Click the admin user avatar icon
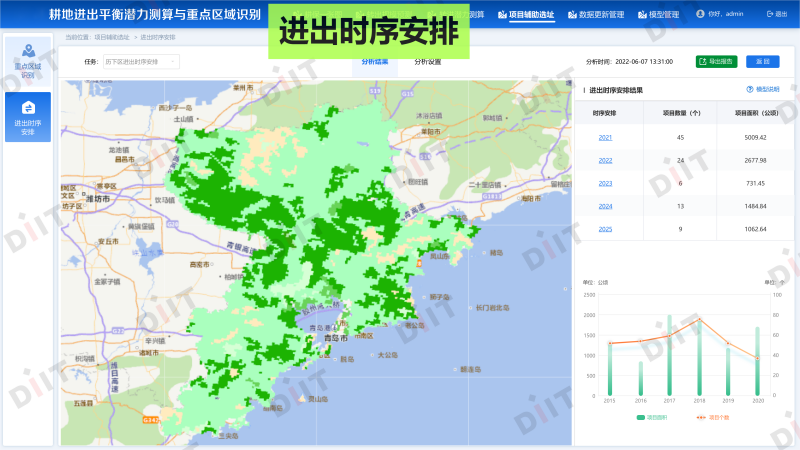800x450 pixels. pos(701,14)
